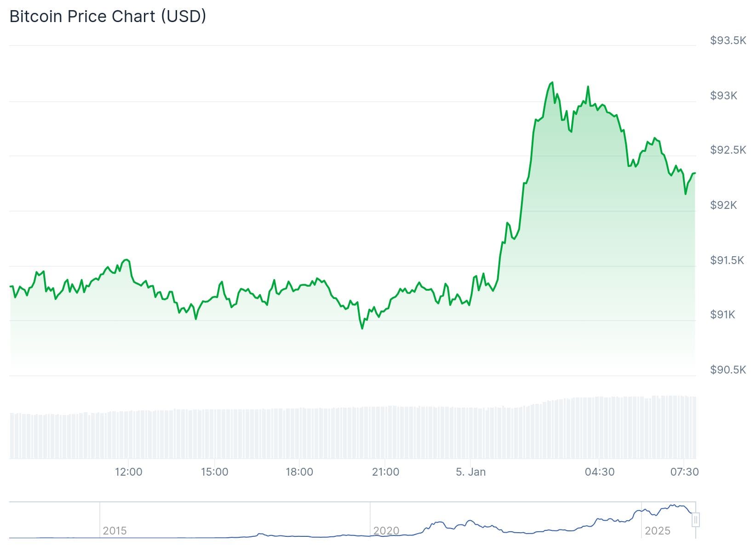Click the range navigator handle at right edge
The height and width of the screenshot is (552, 756).
point(696,520)
